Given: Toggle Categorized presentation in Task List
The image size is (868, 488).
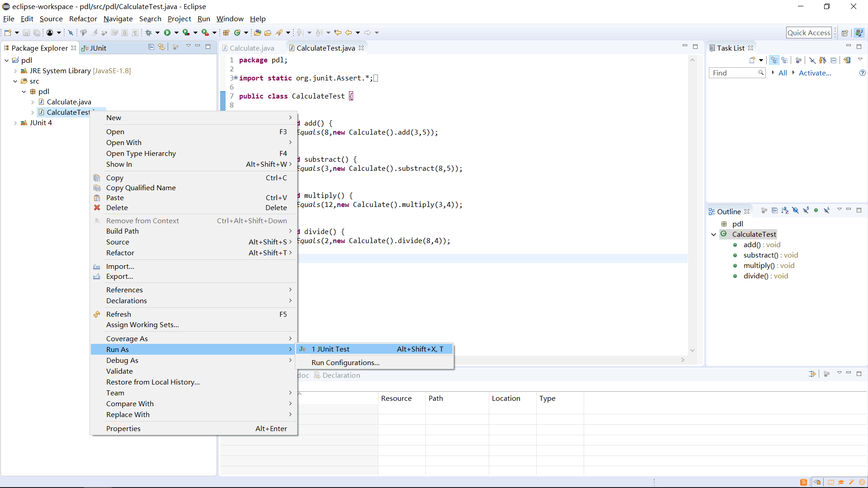Looking at the screenshot, I should (774, 60).
